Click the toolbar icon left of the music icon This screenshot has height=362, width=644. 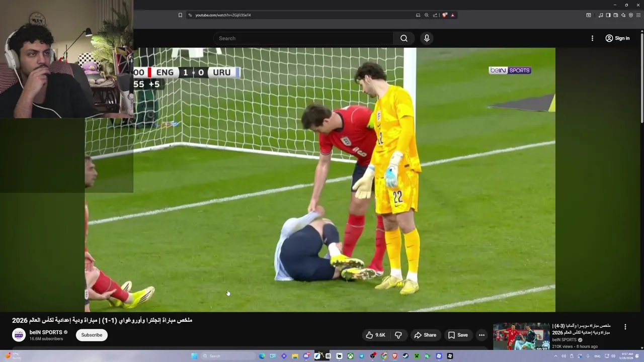click(589, 15)
